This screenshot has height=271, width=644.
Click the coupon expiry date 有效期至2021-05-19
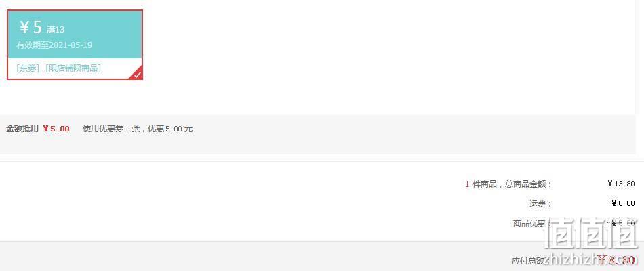[x=54, y=45]
